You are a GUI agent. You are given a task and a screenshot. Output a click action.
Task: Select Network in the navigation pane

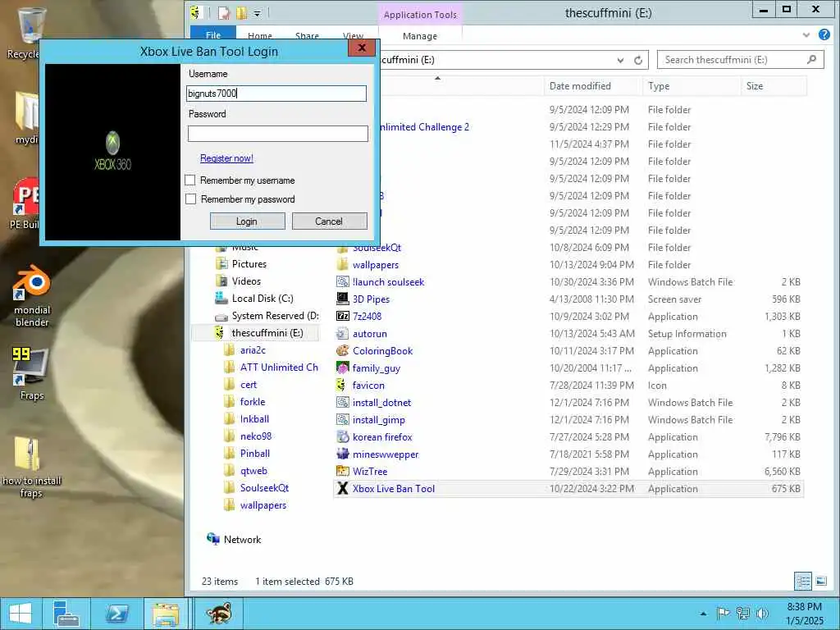(242, 540)
